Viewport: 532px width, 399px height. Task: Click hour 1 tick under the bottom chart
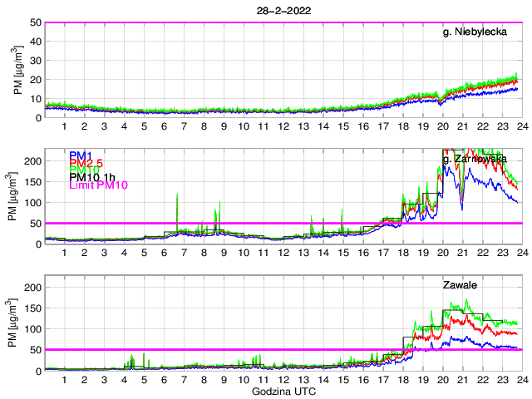click(65, 380)
